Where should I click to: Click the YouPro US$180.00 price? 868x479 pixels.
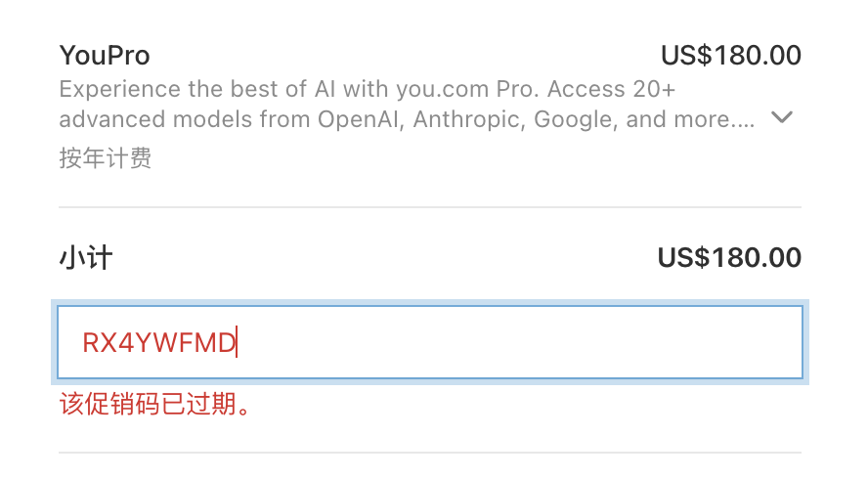click(731, 56)
